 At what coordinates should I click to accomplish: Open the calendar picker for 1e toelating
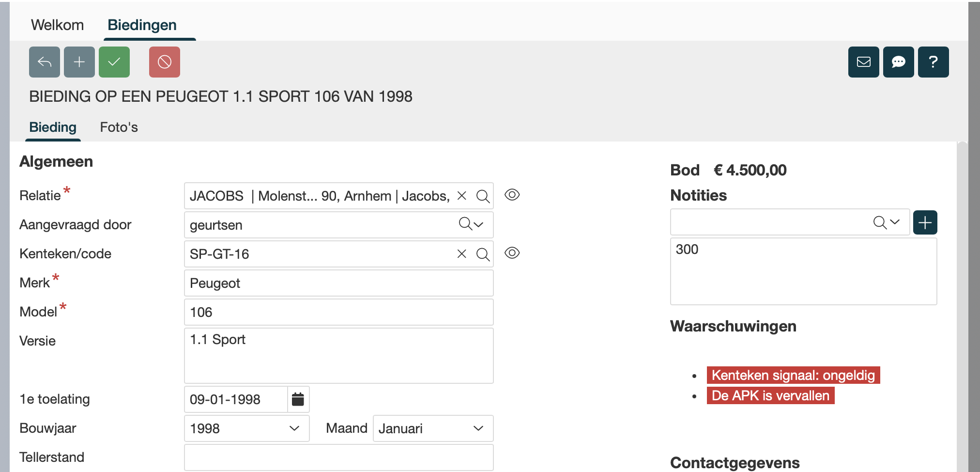point(298,399)
